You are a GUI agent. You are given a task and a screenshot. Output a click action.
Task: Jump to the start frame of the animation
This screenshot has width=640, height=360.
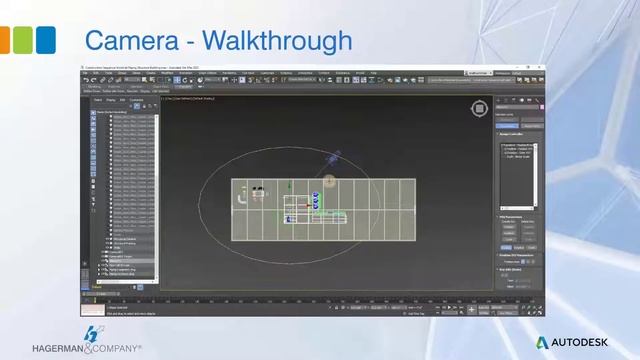[437, 307]
